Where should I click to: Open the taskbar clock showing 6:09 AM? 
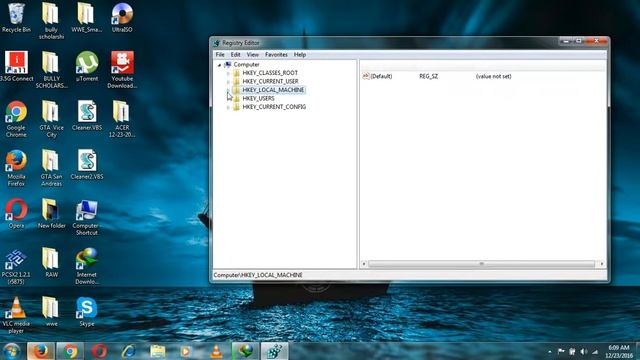619,351
